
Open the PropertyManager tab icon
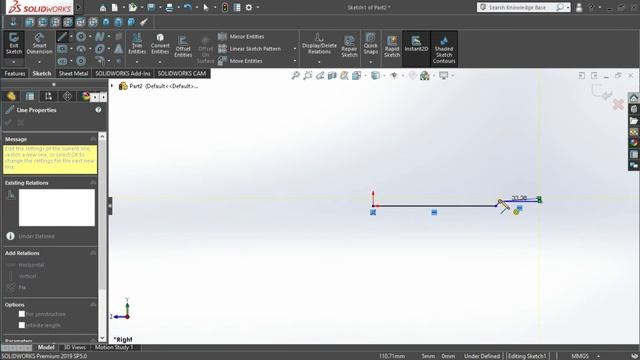pyautogui.click(x=30, y=96)
